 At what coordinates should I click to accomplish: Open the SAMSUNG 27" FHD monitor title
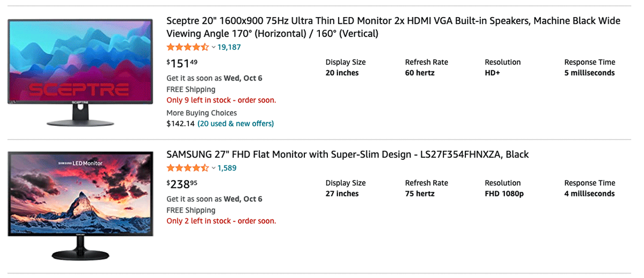pyautogui.click(x=347, y=155)
